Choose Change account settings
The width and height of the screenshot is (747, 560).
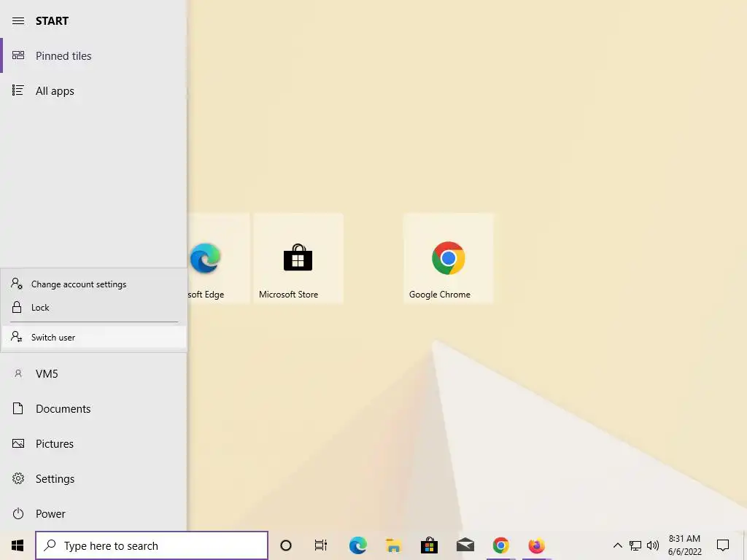pos(94,284)
